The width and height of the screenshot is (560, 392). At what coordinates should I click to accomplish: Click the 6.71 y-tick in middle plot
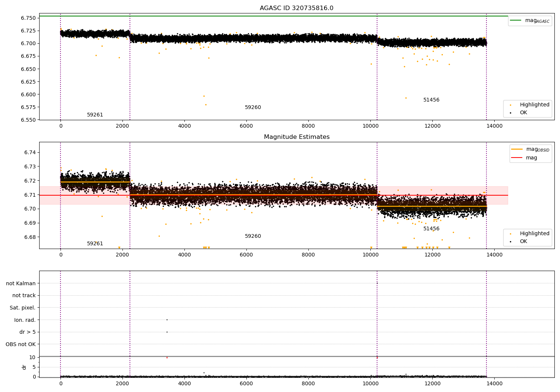click(30, 195)
